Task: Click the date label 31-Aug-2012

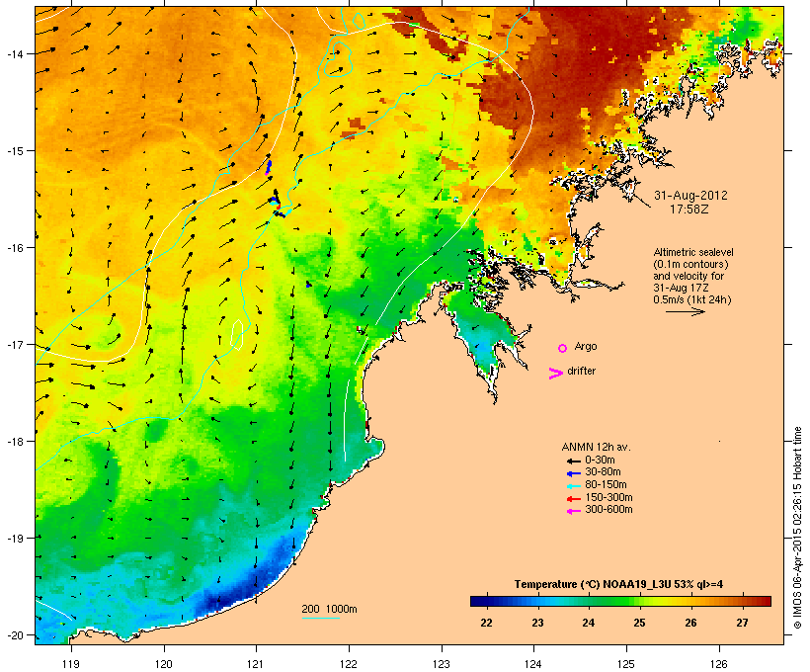Action: click(x=690, y=196)
